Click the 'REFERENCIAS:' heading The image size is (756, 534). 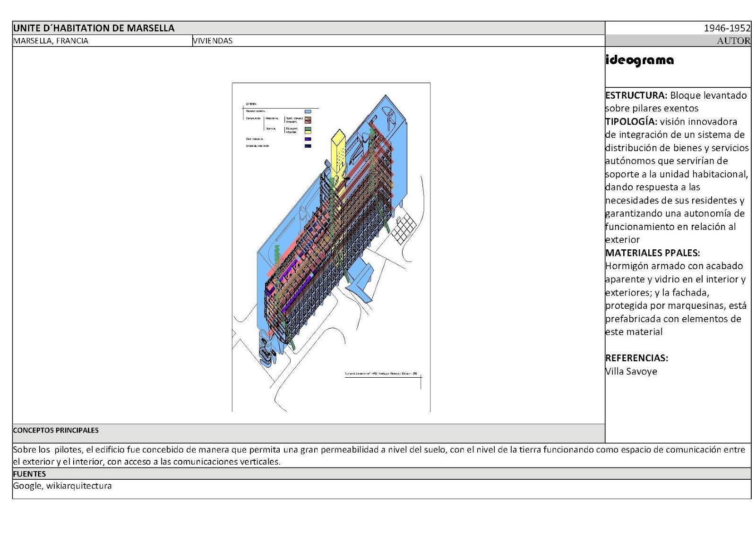coord(636,358)
